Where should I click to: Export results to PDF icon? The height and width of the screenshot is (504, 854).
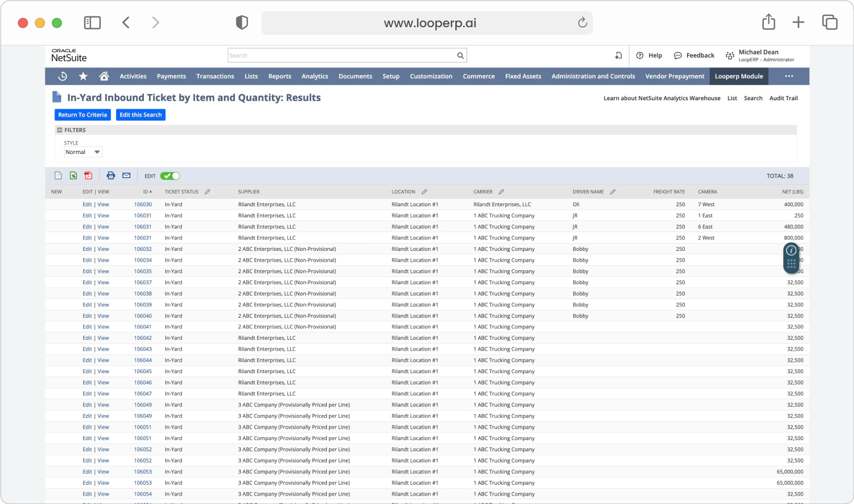coord(88,176)
